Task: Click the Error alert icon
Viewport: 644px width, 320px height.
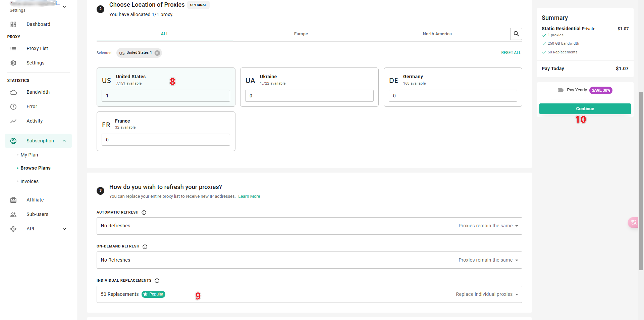Action: click(13, 107)
